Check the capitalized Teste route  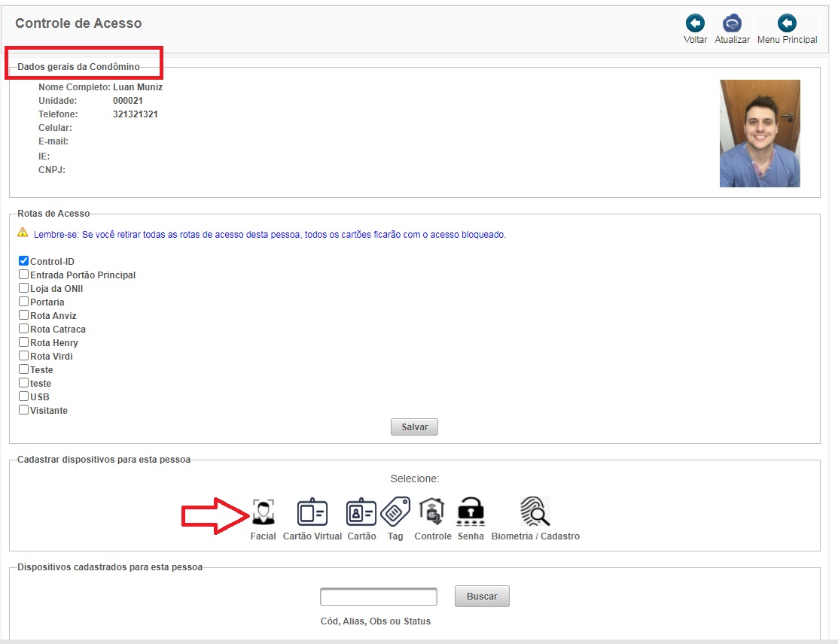(23, 369)
